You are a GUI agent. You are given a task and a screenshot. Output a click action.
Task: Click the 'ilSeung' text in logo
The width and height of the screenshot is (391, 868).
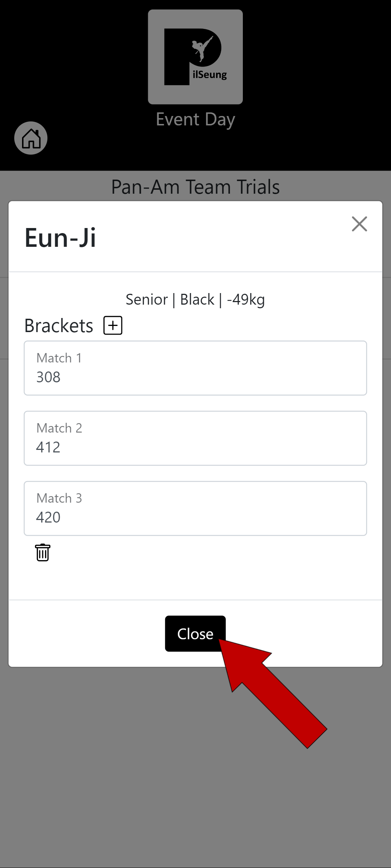coord(210,75)
